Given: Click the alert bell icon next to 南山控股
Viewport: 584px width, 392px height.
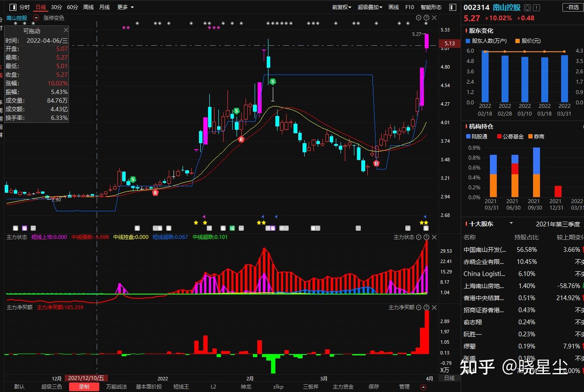Looking at the screenshot, I should 527,8.
